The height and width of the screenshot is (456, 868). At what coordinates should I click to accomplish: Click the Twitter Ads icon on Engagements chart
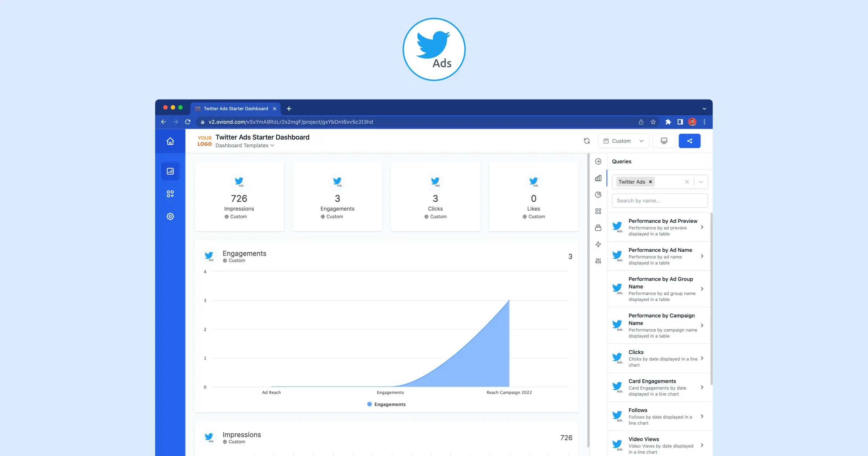[209, 256]
